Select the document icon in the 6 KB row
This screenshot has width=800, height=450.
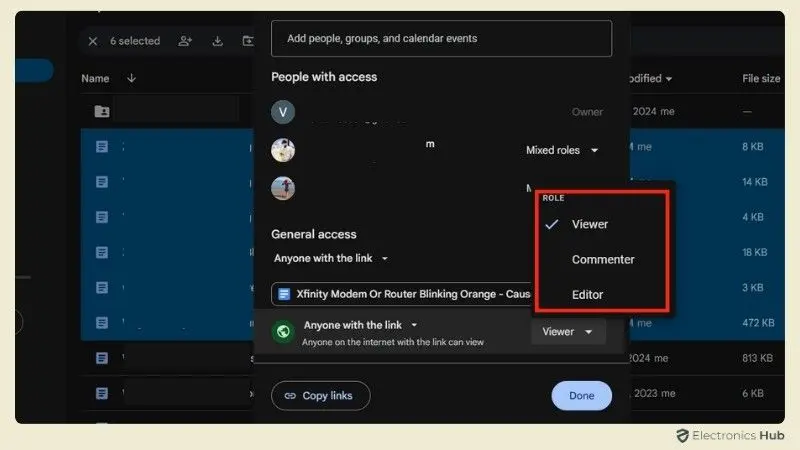click(x=102, y=393)
